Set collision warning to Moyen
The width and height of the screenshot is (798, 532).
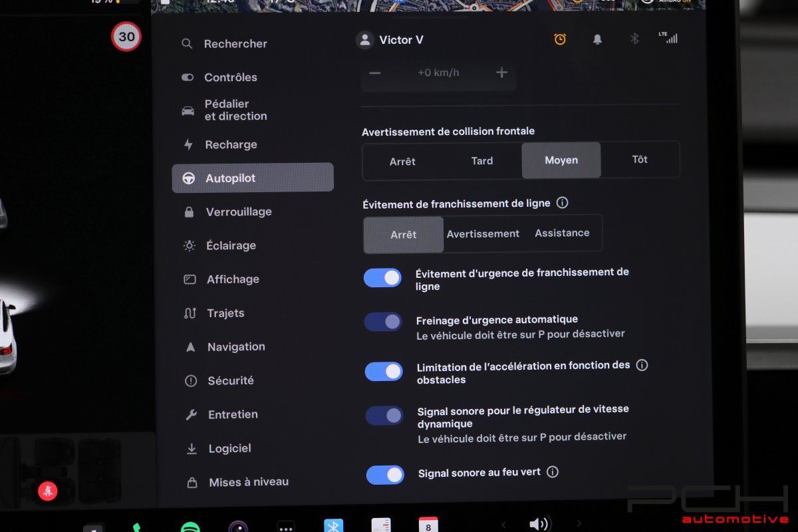[561, 160]
